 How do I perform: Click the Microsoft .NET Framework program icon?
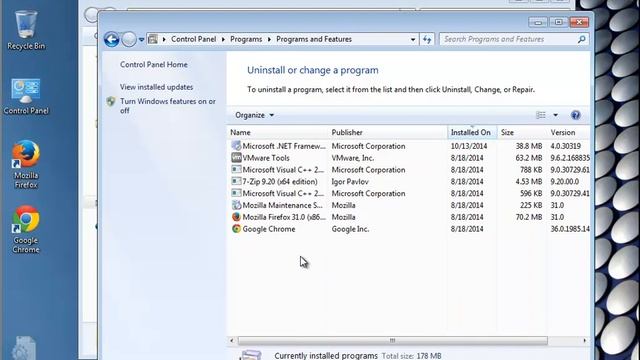pyautogui.click(x=236, y=146)
